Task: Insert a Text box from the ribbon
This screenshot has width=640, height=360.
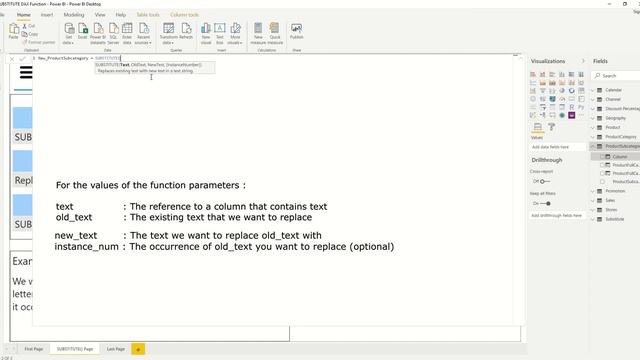Action: pos(220,33)
